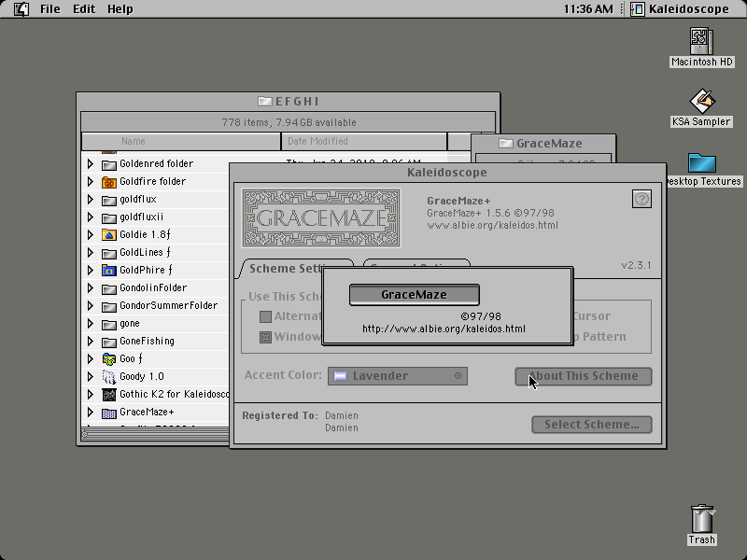Select the Goo ƒ folder icon

(x=109, y=359)
